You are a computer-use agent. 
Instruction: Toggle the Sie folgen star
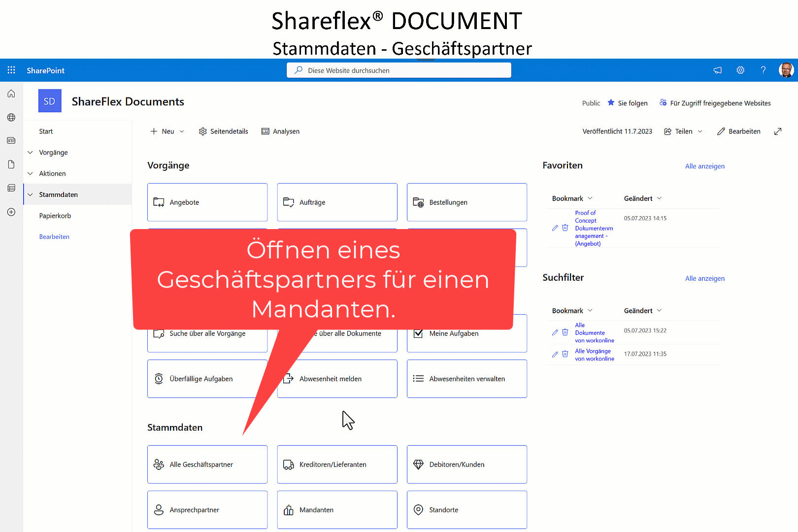tap(611, 103)
